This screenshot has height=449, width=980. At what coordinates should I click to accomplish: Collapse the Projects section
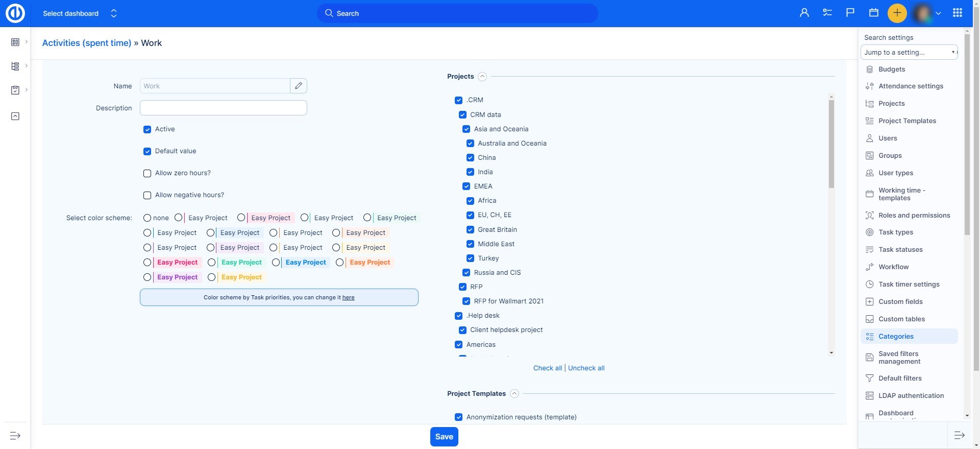point(482,77)
